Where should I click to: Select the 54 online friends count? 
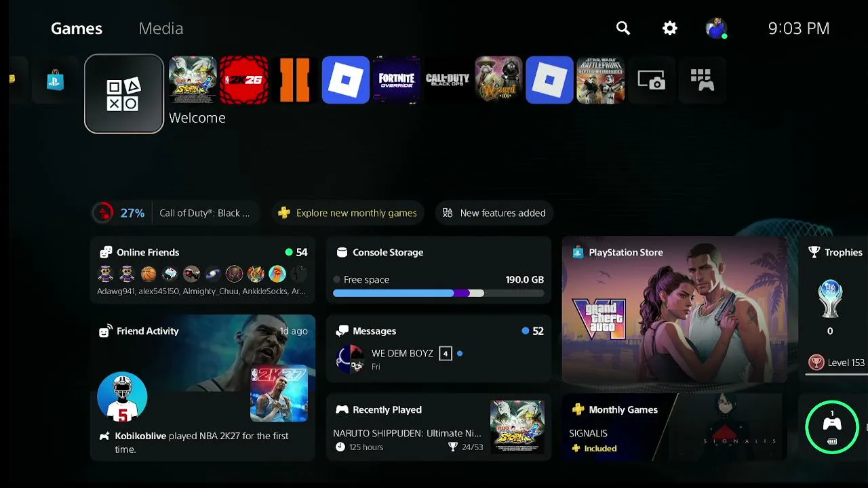pyautogui.click(x=302, y=252)
